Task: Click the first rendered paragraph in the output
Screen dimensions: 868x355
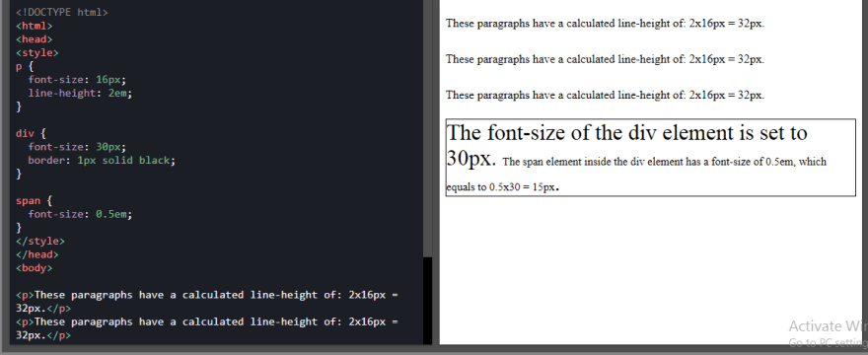Action: (x=605, y=24)
